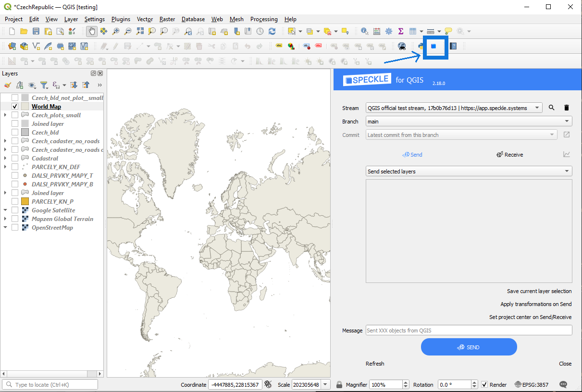Image resolution: width=582 pixels, height=392 pixels.
Task: Click the Zoom Full extent icon
Action: (140, 31)
